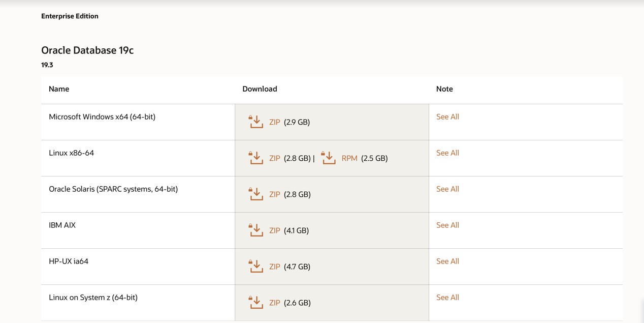Click the download icon for Microsoft Windows x64
The image size is (644, 323).
(x=256, y=122)
